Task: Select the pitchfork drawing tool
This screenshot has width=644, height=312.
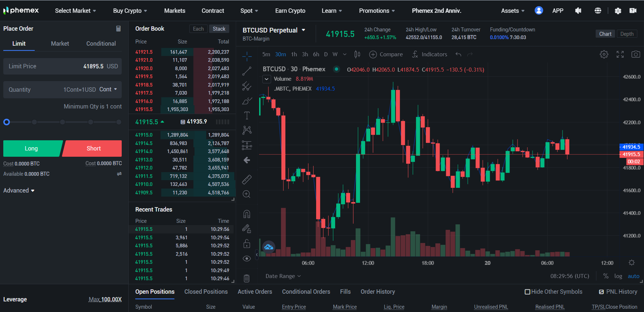Action: [247, 86]
